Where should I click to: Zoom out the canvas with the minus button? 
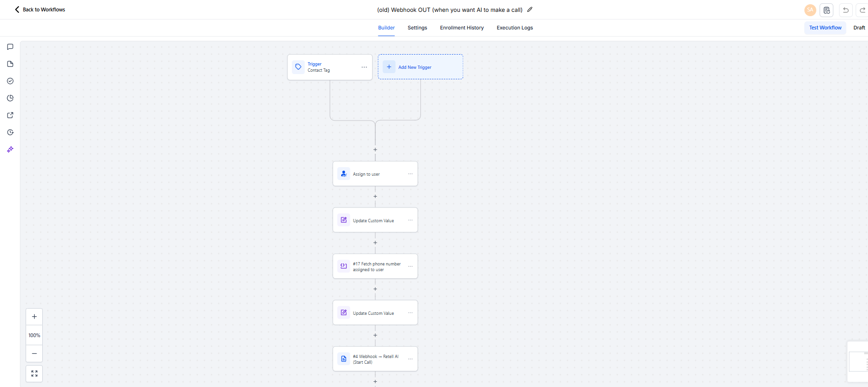34,354
